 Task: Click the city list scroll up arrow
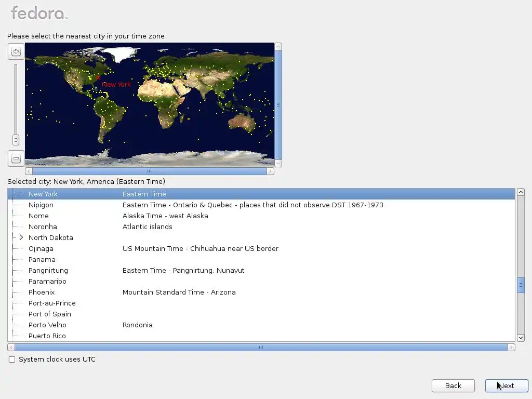pyautogui.click(x=521, y=192)
